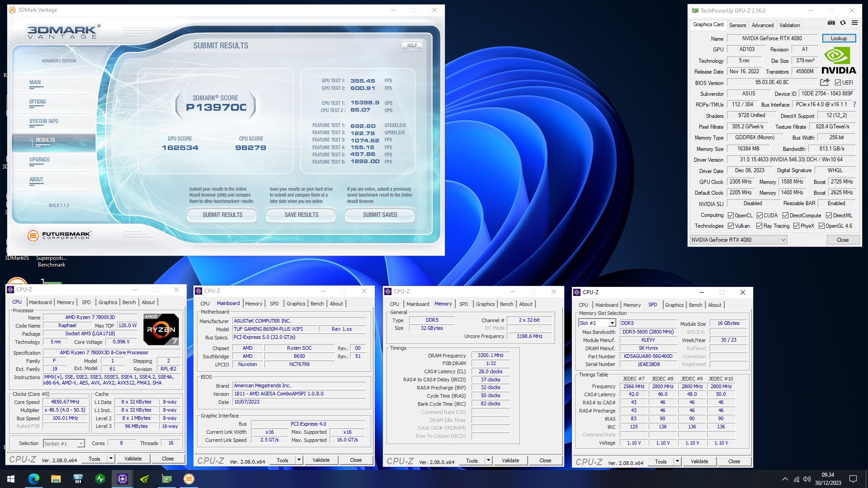Screen dimensions: 868x488
Task: Take a GPU-Z screenshot with camera icon
Action: pos(831,23)
